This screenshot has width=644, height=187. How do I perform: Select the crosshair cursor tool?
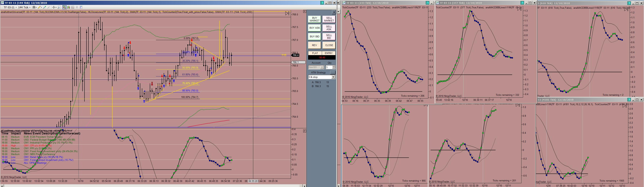[55, 7]
